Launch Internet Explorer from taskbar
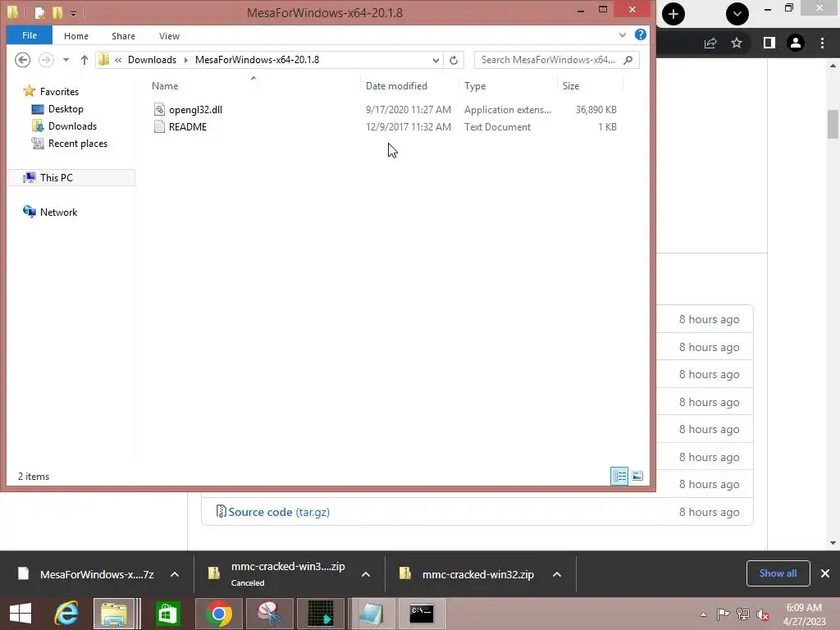The image size is (840, 630). [66, 614]
